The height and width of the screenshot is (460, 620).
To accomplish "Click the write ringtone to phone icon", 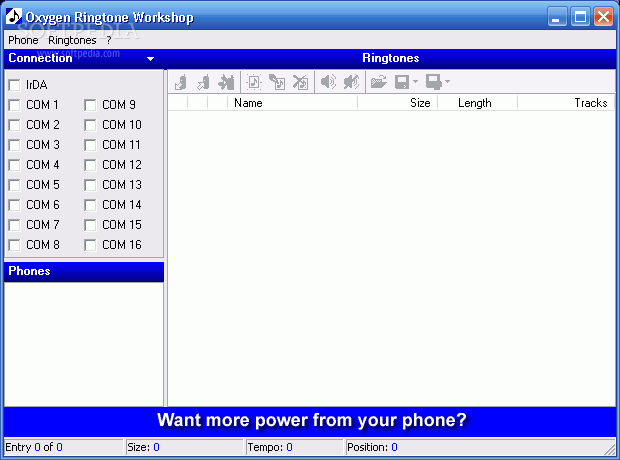I will (x=204, y=82).
